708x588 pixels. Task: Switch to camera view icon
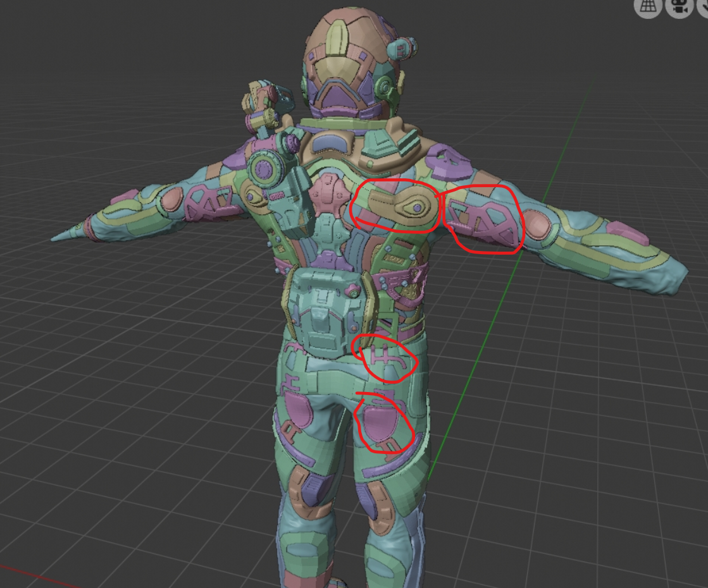tap(679, 7)
